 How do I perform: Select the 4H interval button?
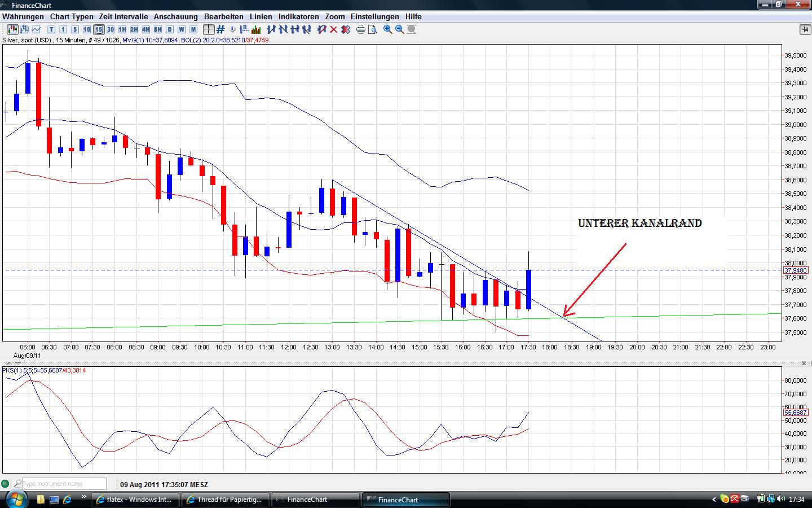(x=146, y=29)
